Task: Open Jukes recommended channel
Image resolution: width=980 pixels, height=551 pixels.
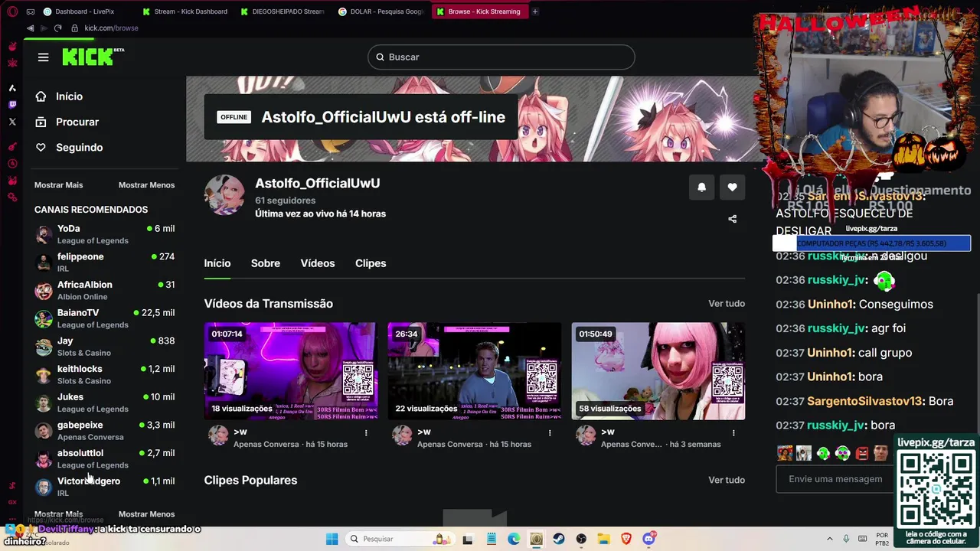Action: pos(105,403)
